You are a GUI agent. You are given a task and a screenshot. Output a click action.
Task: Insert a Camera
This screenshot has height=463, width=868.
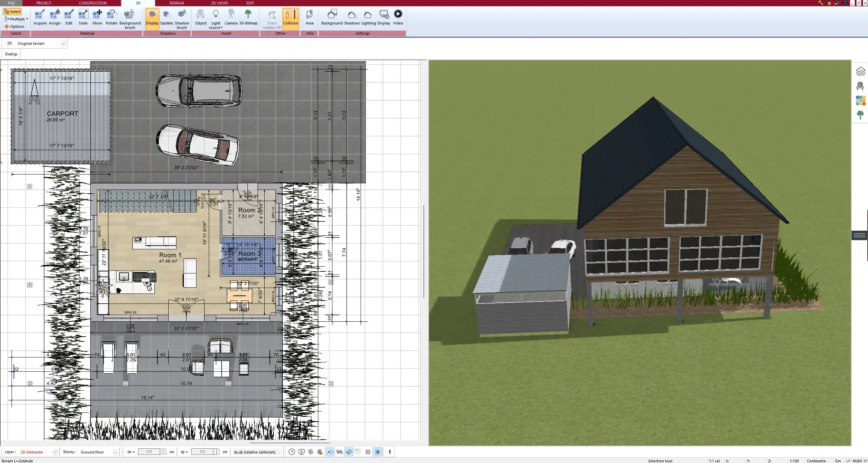tap(231, 18)
